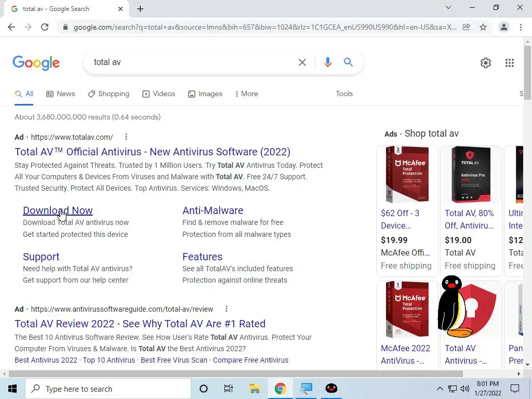Select the All results tab

(x=24, y=94)
